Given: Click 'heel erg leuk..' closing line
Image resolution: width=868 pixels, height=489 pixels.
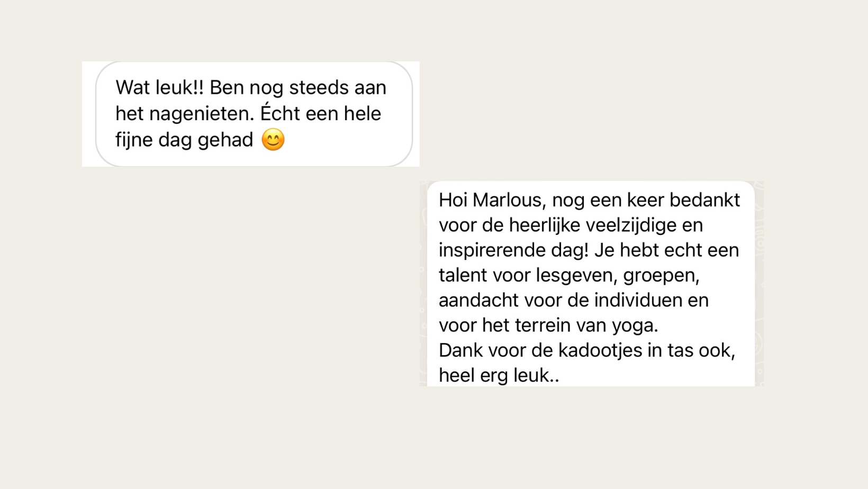Looking at the screenshot, I should click(499, 375).
